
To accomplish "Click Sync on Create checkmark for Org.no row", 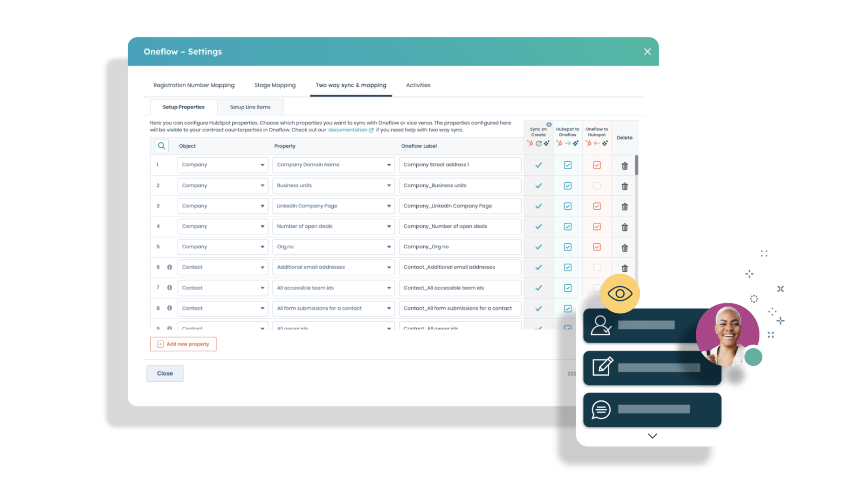I will tap(538, 247).
